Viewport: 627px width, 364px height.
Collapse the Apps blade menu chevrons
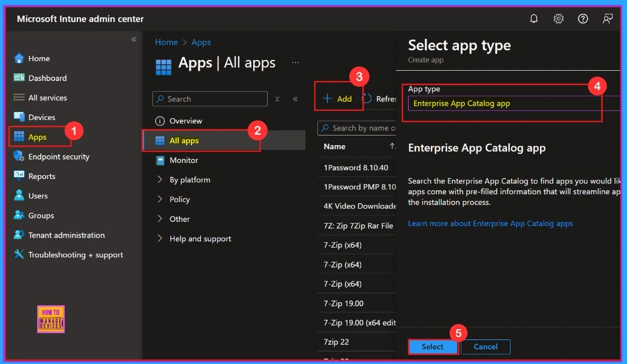[x=295, y=99]
